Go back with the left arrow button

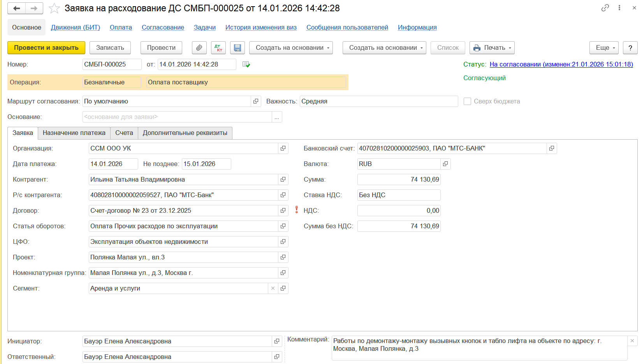pos(16,8)
